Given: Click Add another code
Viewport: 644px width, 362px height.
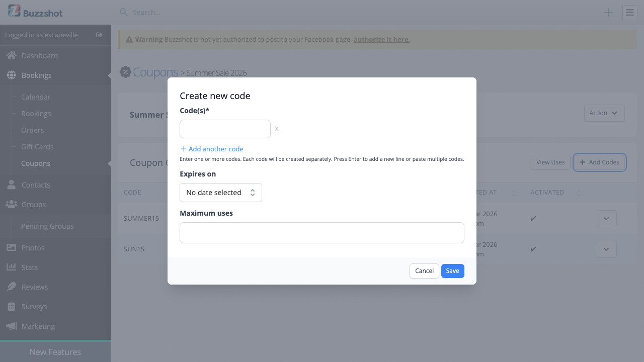Looking at the screenshot, I should (x=211, y=149).
